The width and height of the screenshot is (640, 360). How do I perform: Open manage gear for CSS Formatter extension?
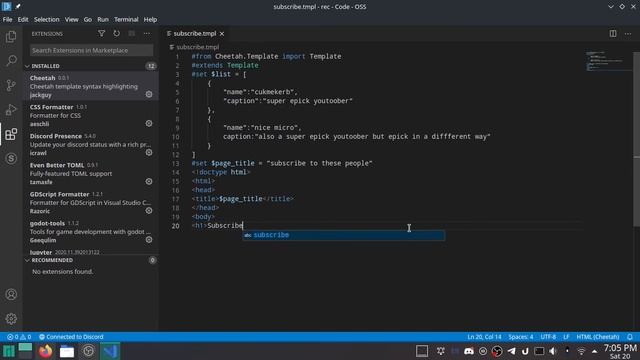point(149,123)
